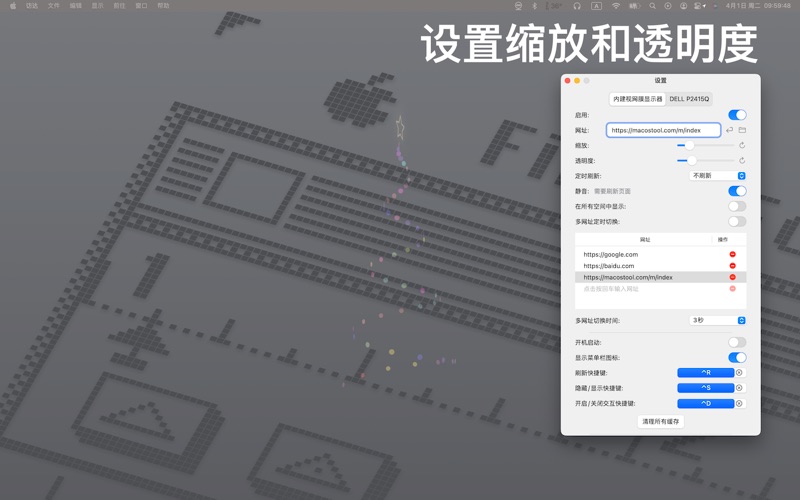Image resolution: width=800 pixels, height=500 pixels.
Task: Click the 清理所有缓存 button
Action: click(x=660, y=421)
